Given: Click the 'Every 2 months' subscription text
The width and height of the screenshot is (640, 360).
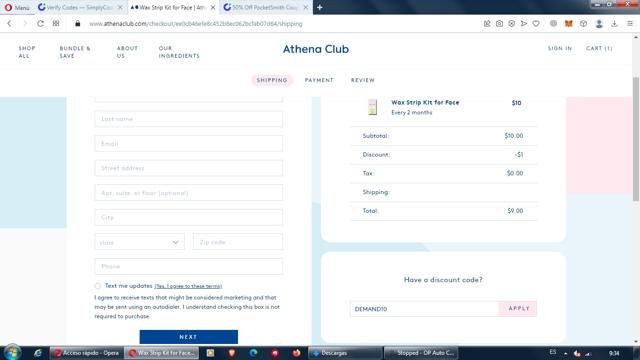Looking at the screenshot, I should pyautogui.click(x=411, y=113).
